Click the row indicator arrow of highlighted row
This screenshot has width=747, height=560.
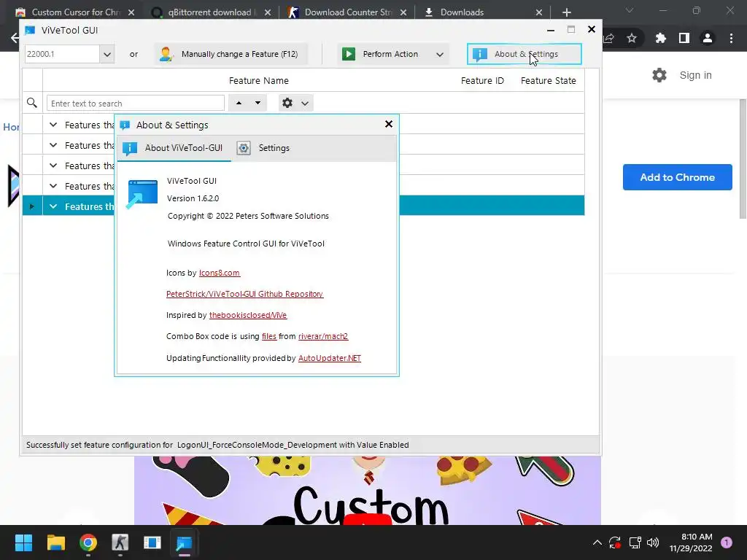coord(32,206)
